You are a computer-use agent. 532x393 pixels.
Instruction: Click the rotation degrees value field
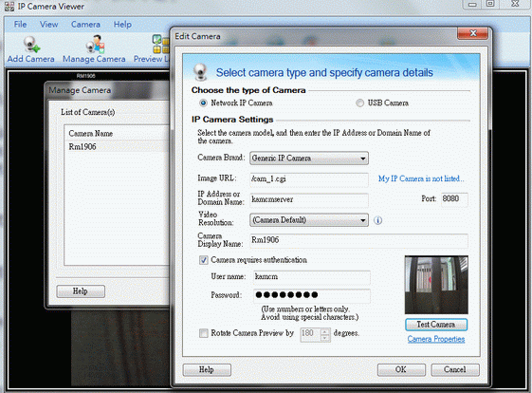point(310,334)
